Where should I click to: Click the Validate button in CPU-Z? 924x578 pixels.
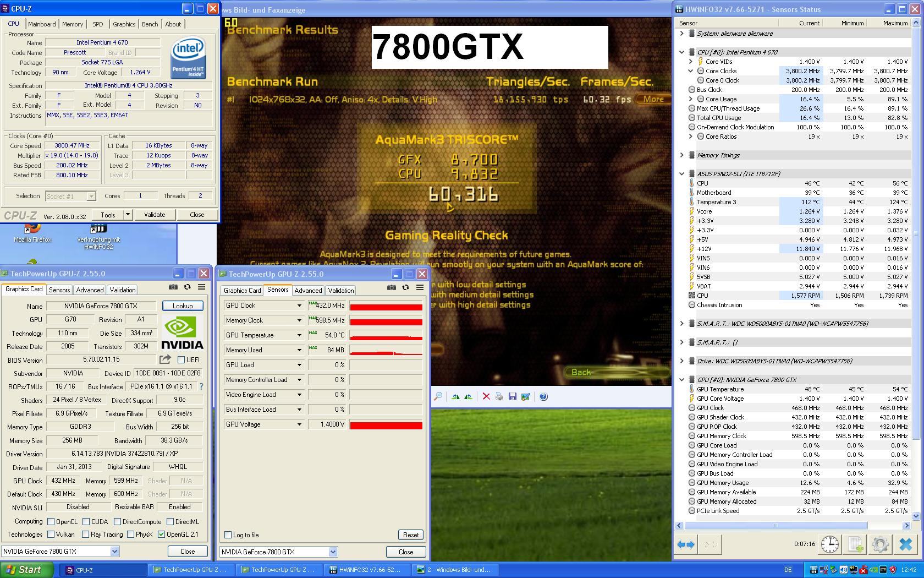pos(155,215)
